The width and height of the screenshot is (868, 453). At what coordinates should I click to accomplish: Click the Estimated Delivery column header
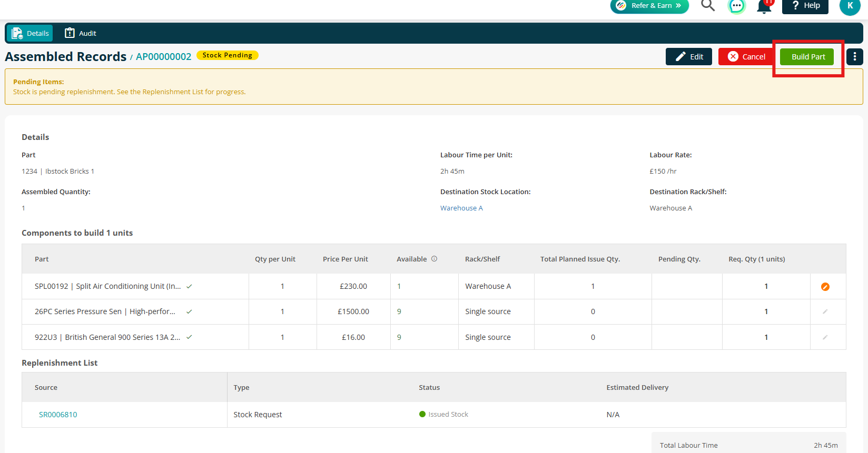tap(637, 387)
